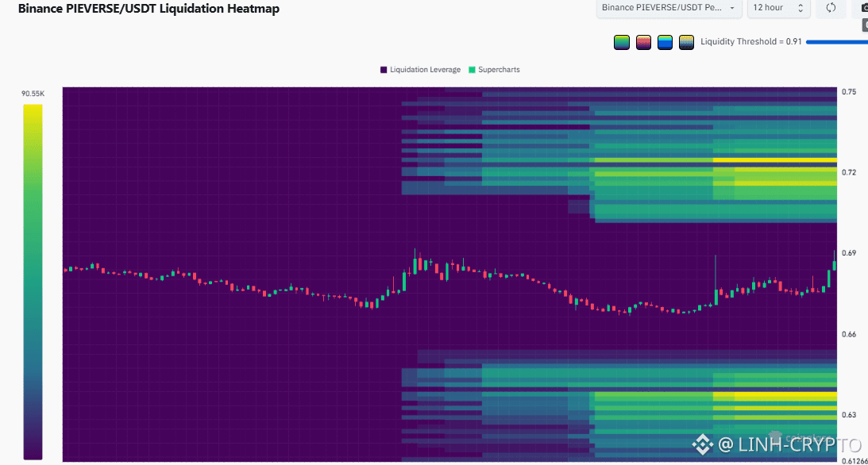Viewport: 868px width, 465px height.
Task: Click the 0.75 price axis label
Action: point(849,92)
